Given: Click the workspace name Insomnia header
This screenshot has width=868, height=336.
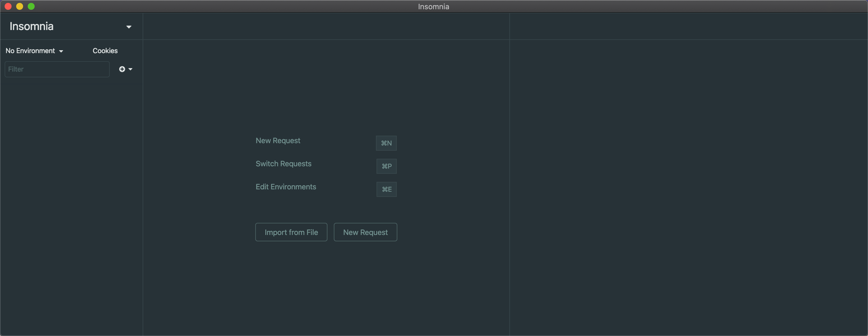Looking at the screenshot, I should (31, 25).
